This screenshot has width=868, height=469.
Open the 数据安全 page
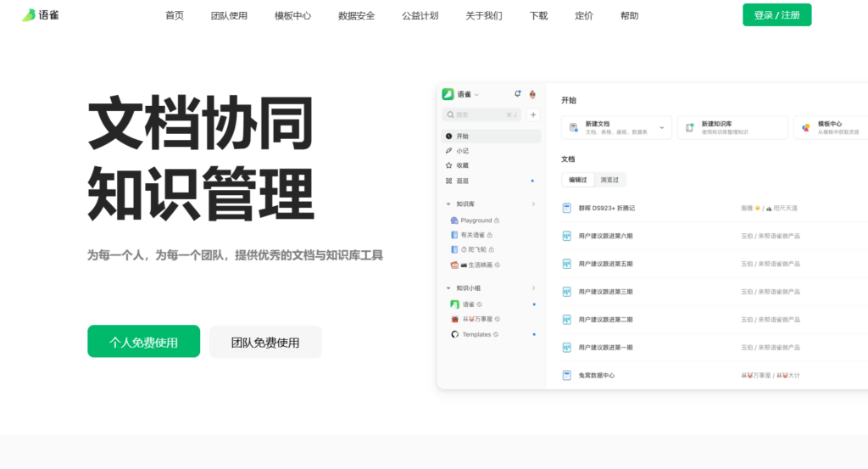point(356,15)
